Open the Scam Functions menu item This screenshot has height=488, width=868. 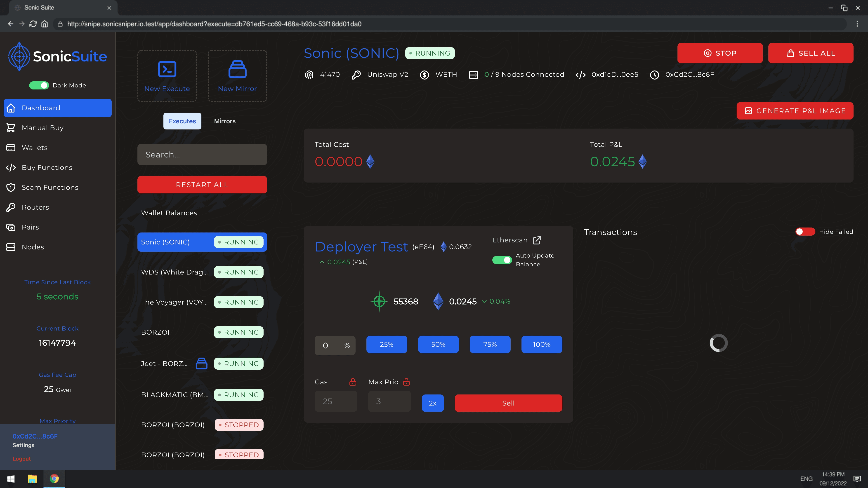[x=57, y=187]
